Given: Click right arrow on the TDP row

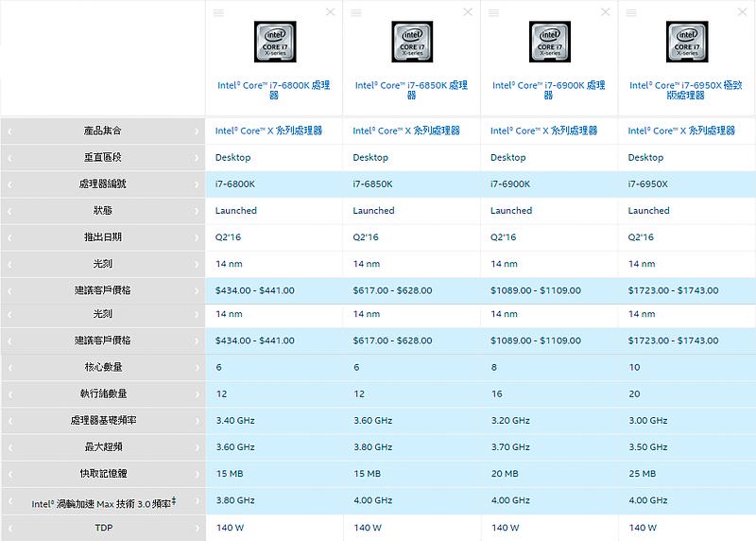Looking at the screenshot, I should [x=197, y=528].
